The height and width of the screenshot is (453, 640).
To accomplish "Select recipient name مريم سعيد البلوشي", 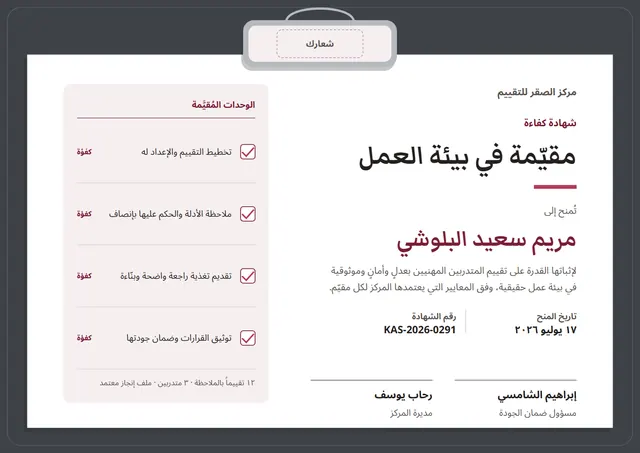I will click(487, 242).
